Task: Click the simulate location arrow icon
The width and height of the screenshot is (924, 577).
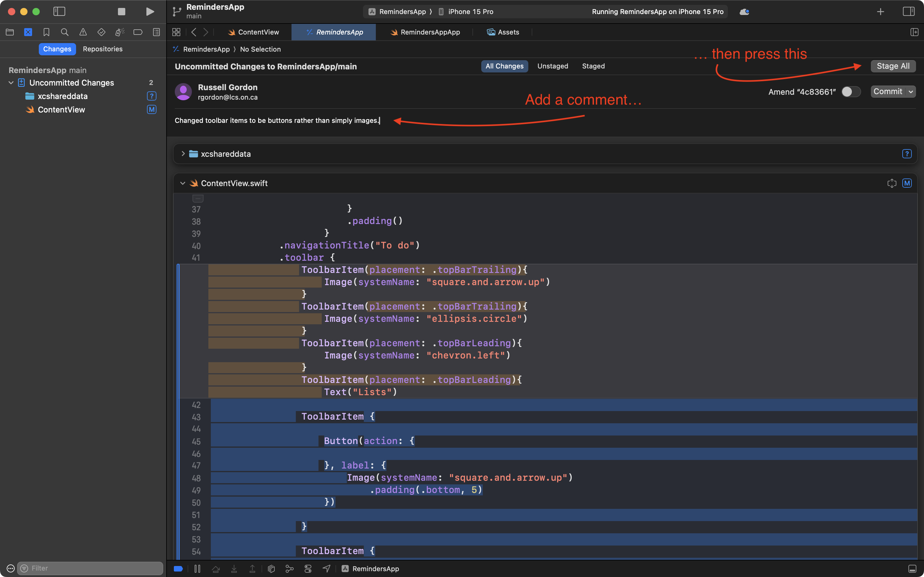Action: [x=326, y=569]
